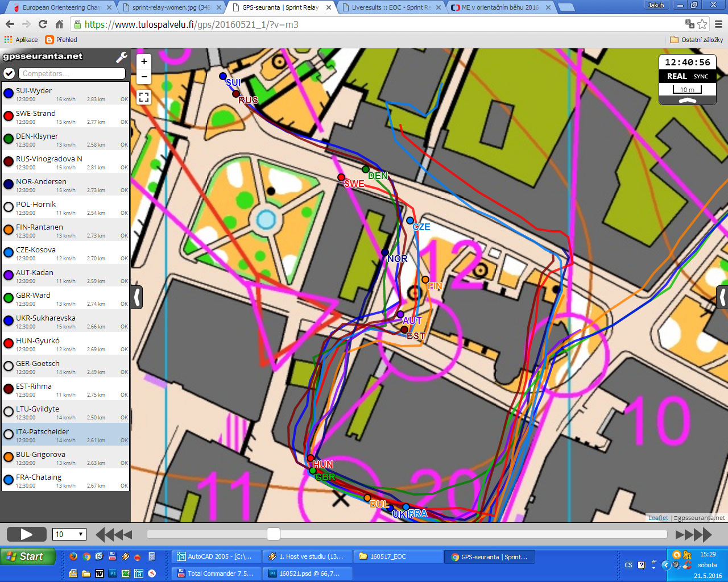This screenshot has height=582, width=728.
Task: Reload the current page
Action: (x=43, y=24)
